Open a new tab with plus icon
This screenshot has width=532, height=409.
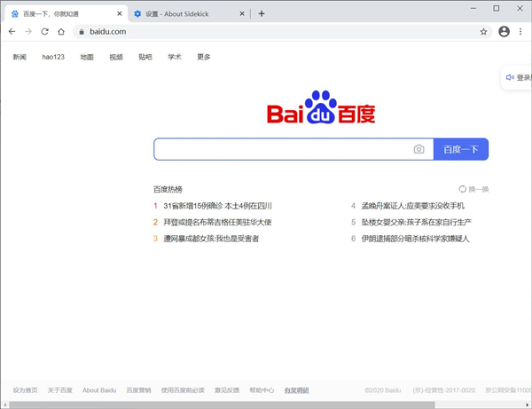pyautogui.click(x=262, y=13)
